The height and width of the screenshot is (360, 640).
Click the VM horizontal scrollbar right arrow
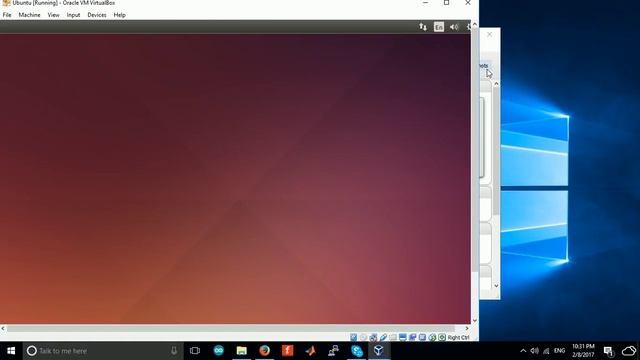pyautogui.click(x=467, y=328)
